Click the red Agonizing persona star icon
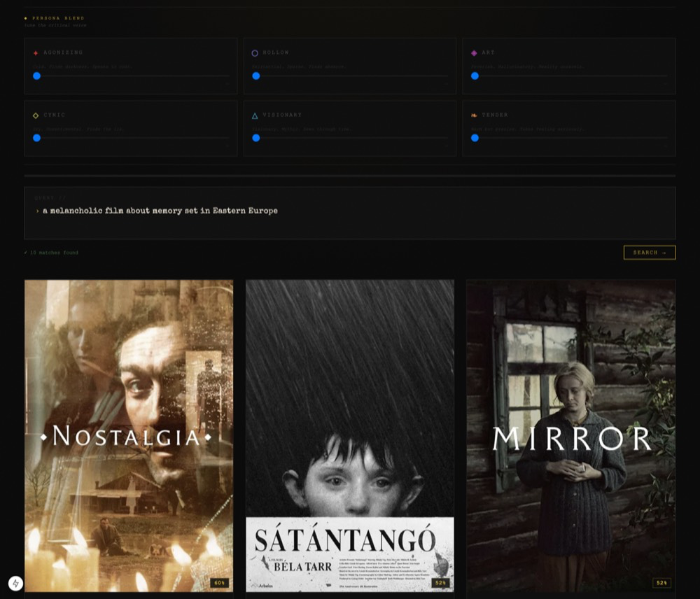Image resolution: width=700 pixels, height=599 pixels. (x=36, y=53)
